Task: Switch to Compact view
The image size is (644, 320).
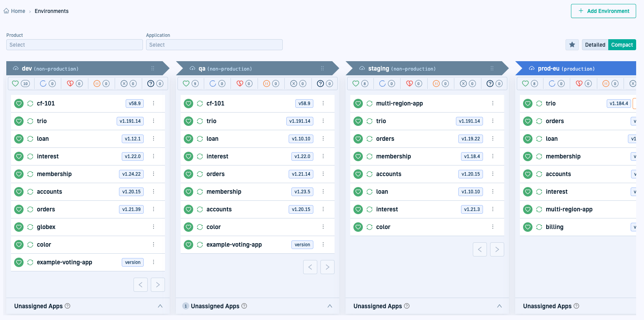Action: click(x=622, y=45)
